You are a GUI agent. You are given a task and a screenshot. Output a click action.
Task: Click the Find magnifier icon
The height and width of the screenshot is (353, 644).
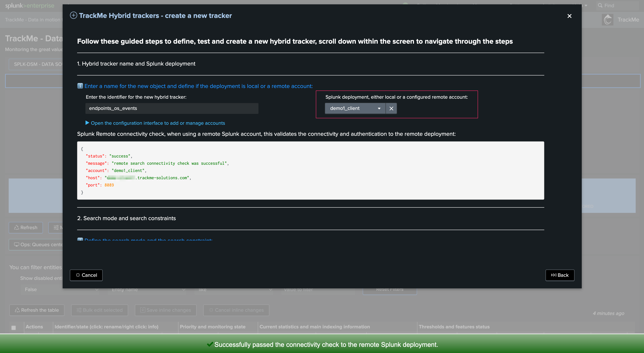pos(600,5)
